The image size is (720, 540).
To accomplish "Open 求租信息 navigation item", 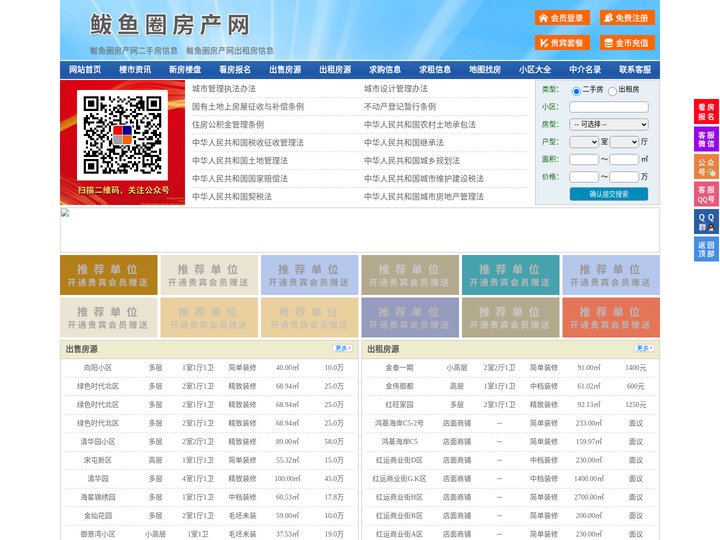I will (435, 70).
